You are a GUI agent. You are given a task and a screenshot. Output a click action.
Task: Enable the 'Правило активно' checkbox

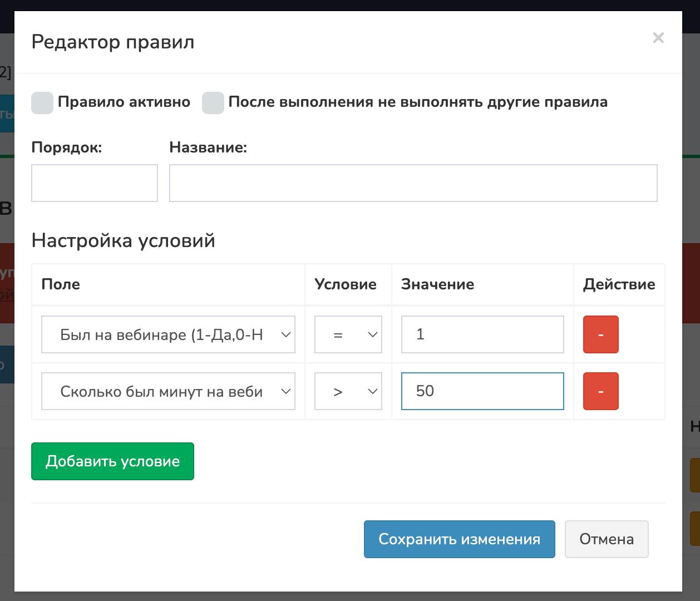(42, 103)
